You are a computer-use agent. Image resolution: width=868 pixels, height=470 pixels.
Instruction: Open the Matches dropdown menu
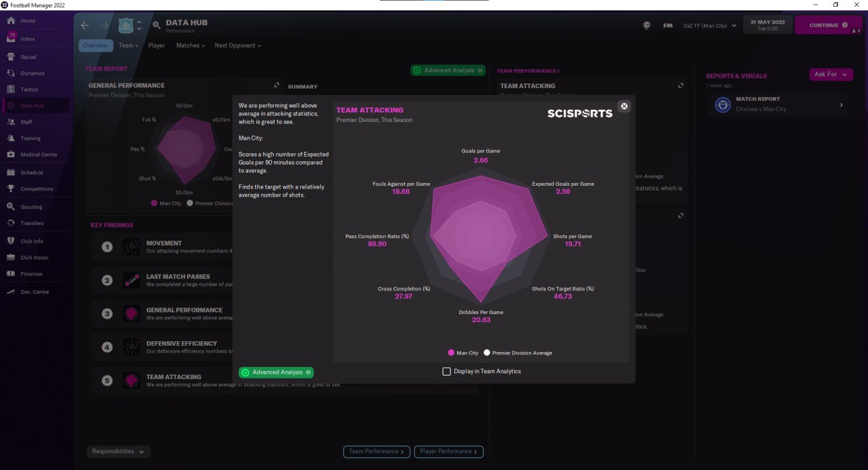click(x=191, y=45)
